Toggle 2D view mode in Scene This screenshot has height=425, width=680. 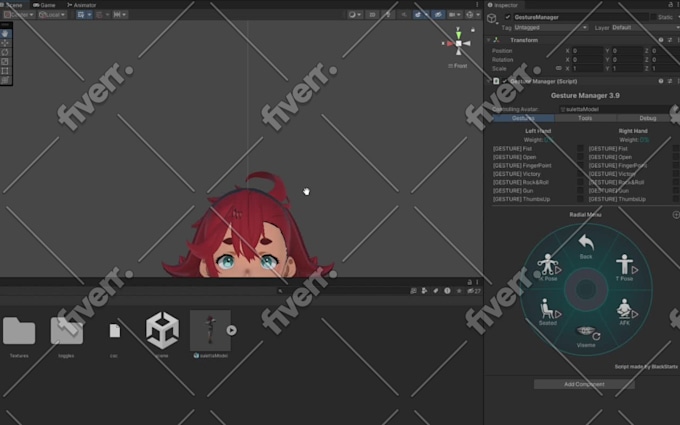coord(372,15)
